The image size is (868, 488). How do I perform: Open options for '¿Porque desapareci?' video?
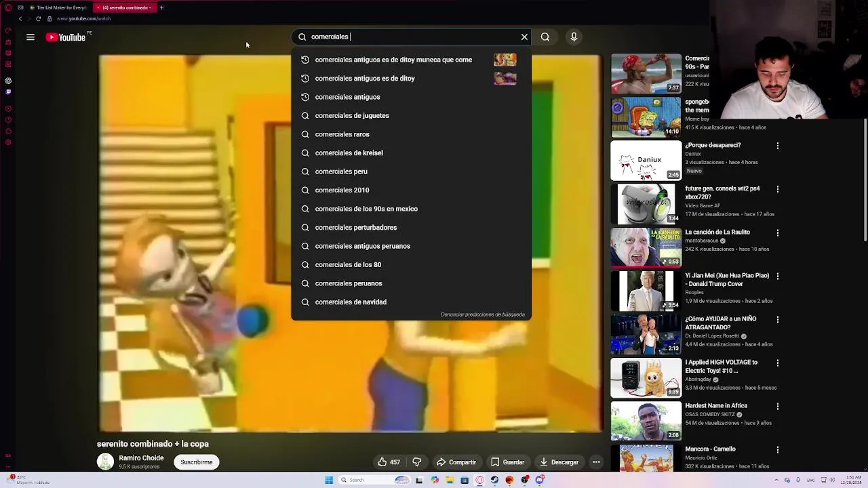point(778,146)
